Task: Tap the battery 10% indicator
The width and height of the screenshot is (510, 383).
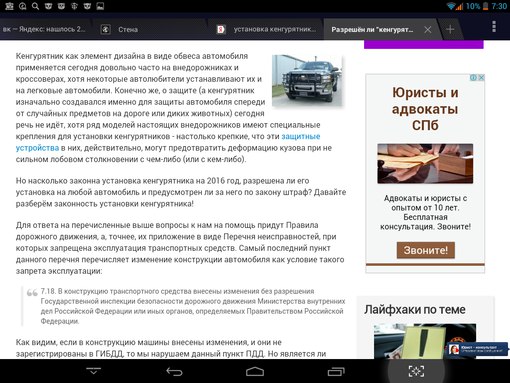Action: coord(477,6)
